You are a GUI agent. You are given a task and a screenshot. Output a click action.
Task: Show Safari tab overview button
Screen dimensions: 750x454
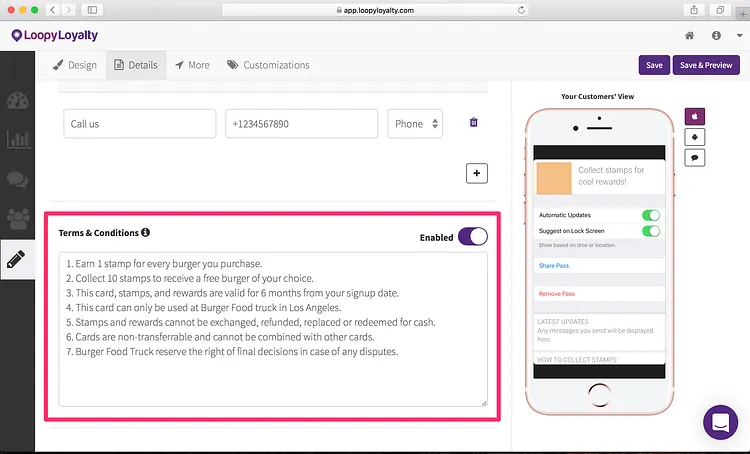click(x=720, y=10)
